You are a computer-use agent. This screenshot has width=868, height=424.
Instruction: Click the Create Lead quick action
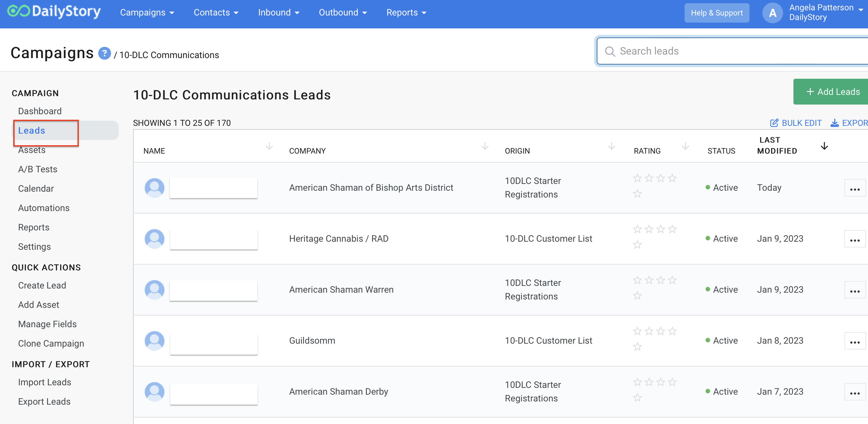[x=42, y=286]
